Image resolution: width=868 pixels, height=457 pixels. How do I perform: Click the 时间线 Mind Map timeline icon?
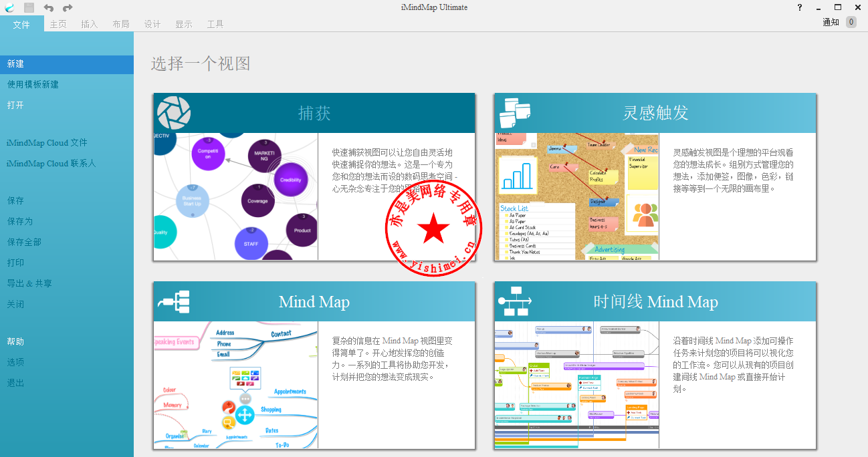pyautogui.click(x=515, y=302)
